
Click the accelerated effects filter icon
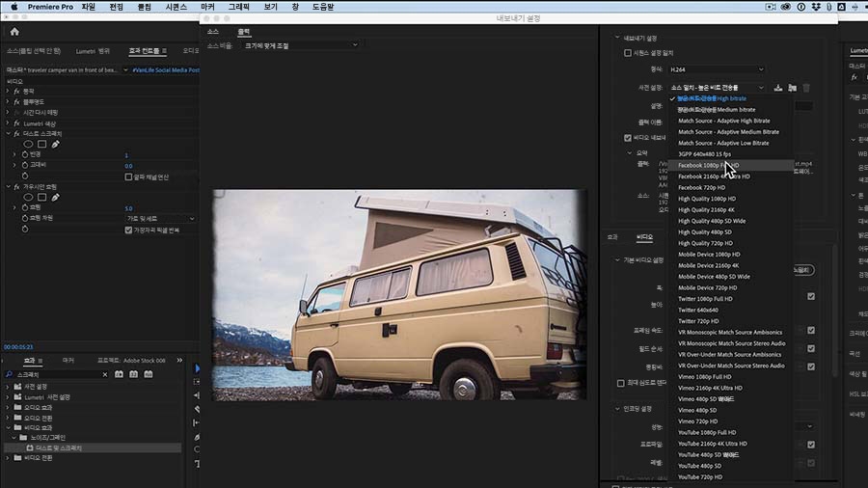click(x=119, y=374)
